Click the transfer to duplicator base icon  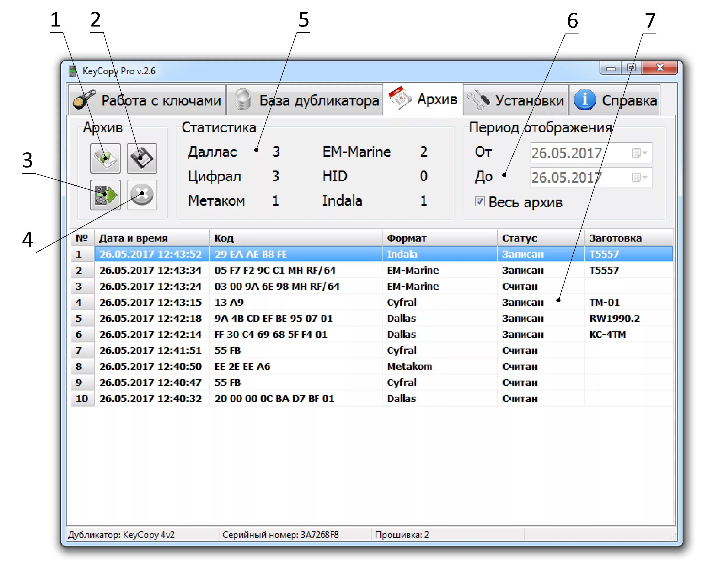pyautogui.click(x=105, y=195)
